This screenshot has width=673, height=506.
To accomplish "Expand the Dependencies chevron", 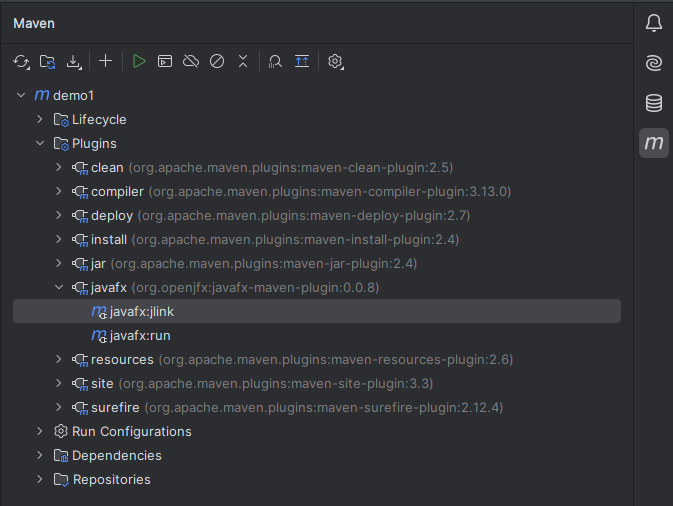I will (x=39, y=455).
